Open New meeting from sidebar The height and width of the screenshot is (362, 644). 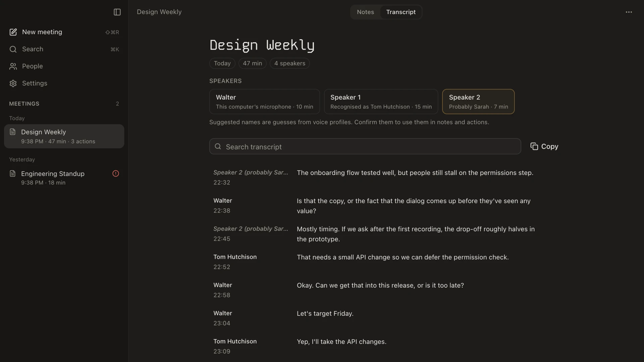coord(64,32)
